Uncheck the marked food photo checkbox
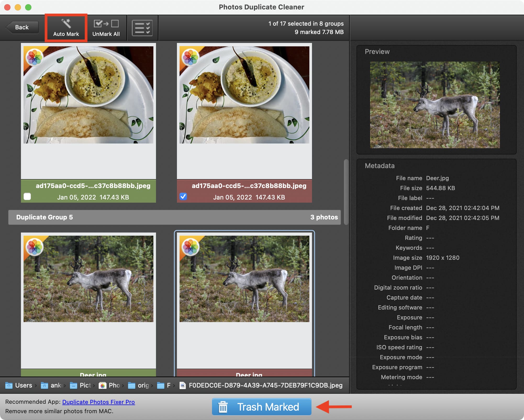Viewport: 524px width, 420px height. 183,196
